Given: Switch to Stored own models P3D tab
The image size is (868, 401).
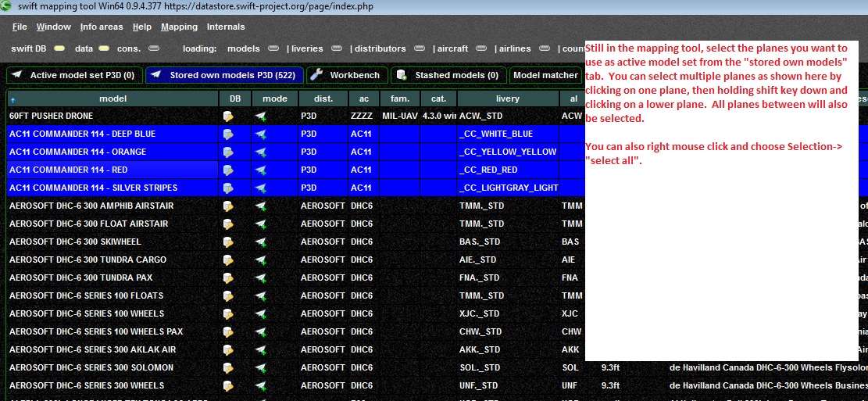Looking at the screenshot, I should coord(225,75).
